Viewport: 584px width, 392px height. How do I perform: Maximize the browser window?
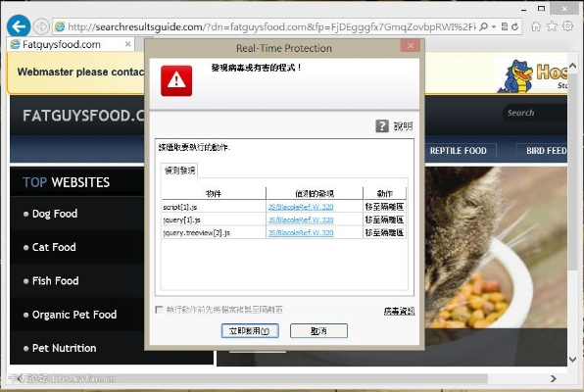[541, 8]
